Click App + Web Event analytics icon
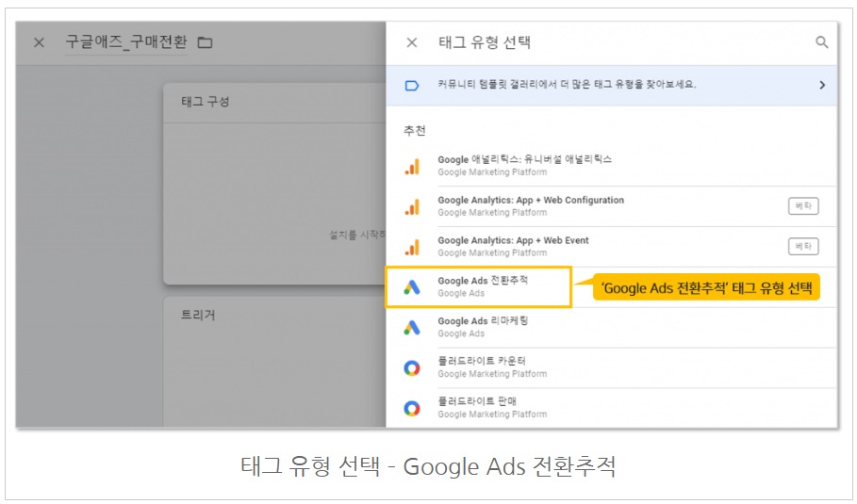Screen dimensions: 857x504 pos(412,247)
